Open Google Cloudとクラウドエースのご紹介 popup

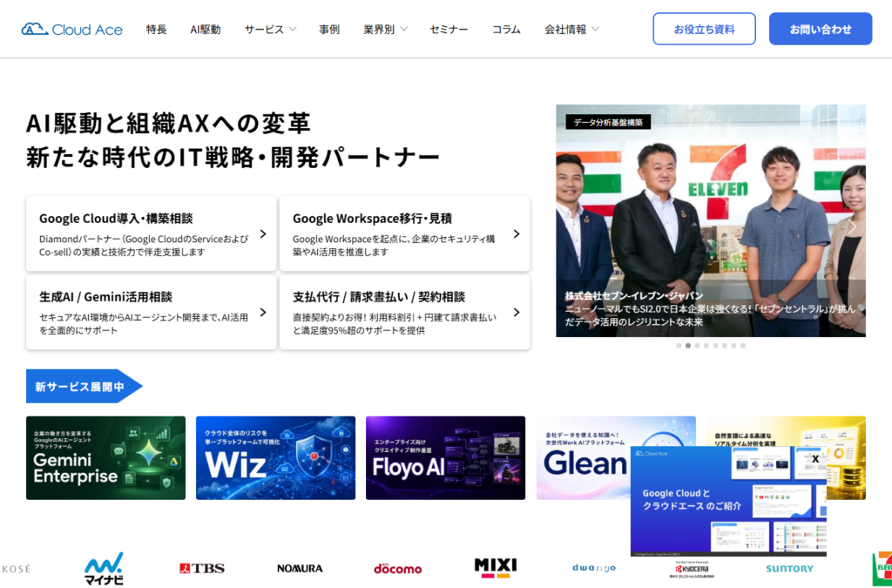[728, 502]
